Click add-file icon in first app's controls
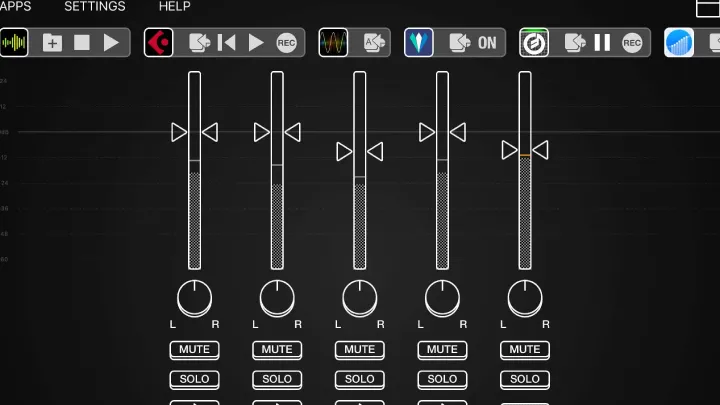Screen dimensions: 720x405 pos(53,43)
